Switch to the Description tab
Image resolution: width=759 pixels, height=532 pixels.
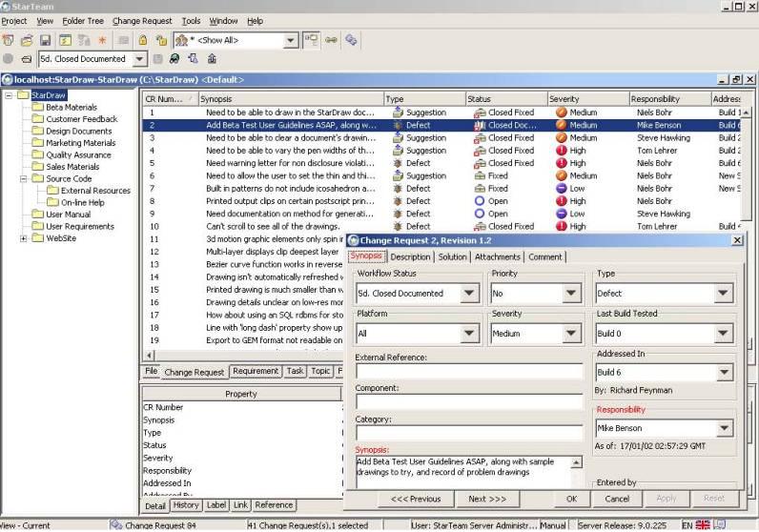tap(410, 257)
